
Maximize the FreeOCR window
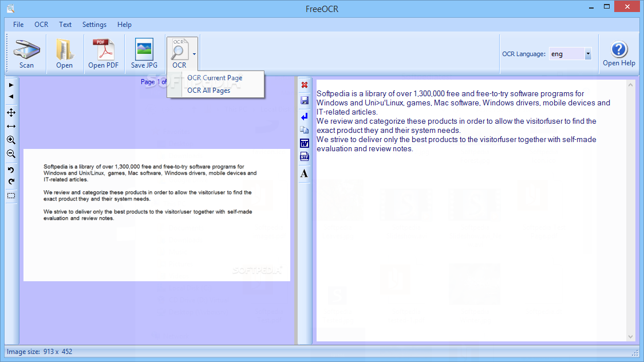(x=607, y=7)
